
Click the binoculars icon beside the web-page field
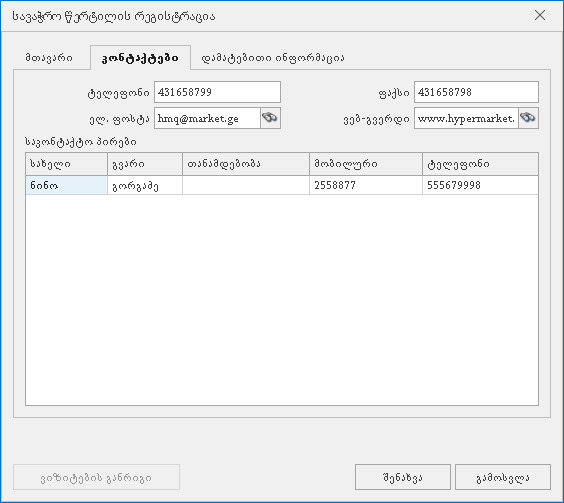[x=528, y=118]
